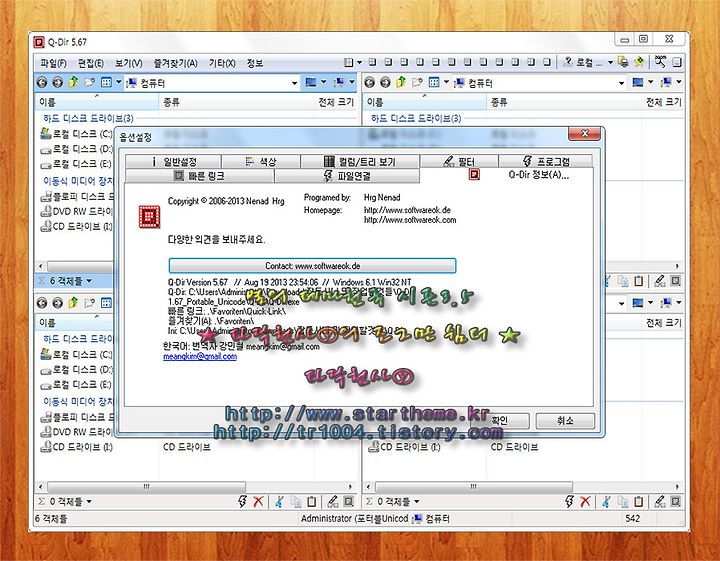Screen dimensions: 720x561
Task: Click the copy icon in bottom-left pane statusbar
Action: (295, 502)
